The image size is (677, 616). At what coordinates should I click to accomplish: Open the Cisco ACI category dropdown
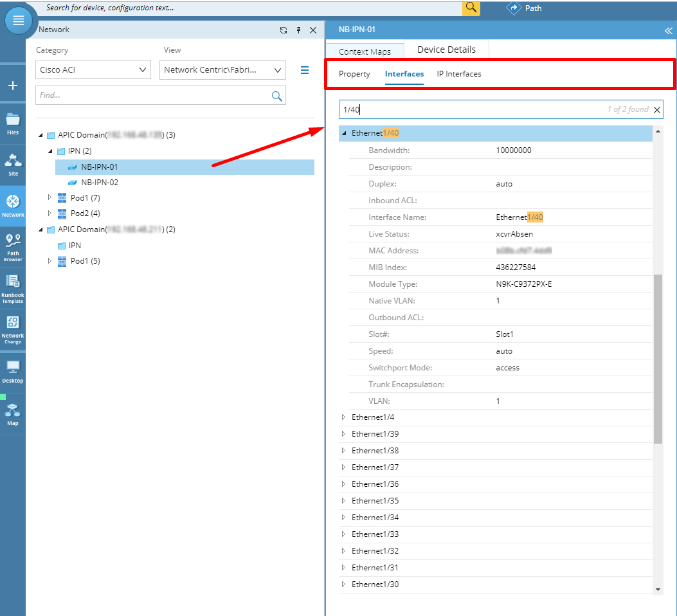click(x=93, y=69)
